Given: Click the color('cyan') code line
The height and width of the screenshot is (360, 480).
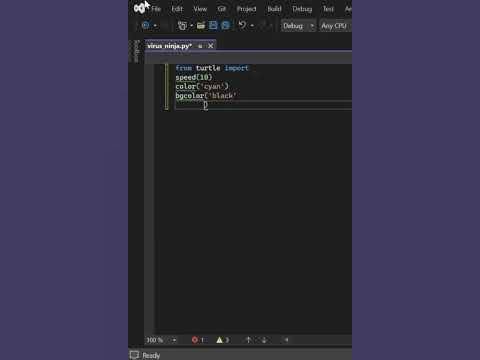Looking at the screenshot, I should pyautogui.click(x=202, y=86).
